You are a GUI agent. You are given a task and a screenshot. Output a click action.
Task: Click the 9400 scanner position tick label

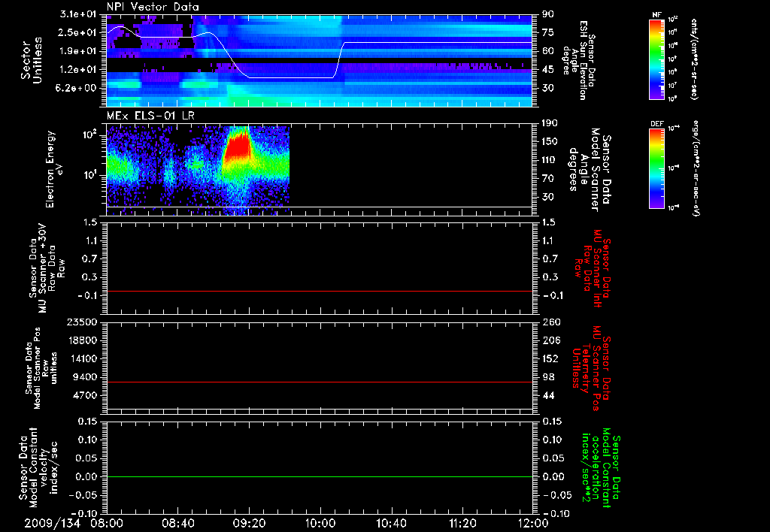tap(84, 377)
